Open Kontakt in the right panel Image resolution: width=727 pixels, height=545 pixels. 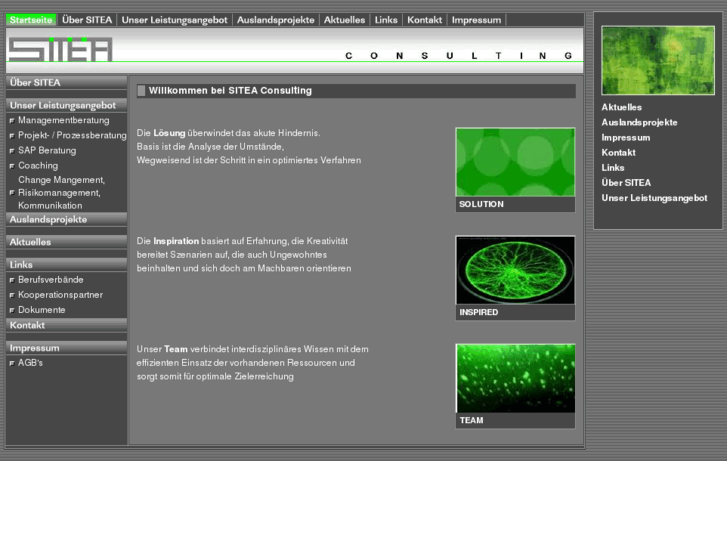[x=618, y=153]
